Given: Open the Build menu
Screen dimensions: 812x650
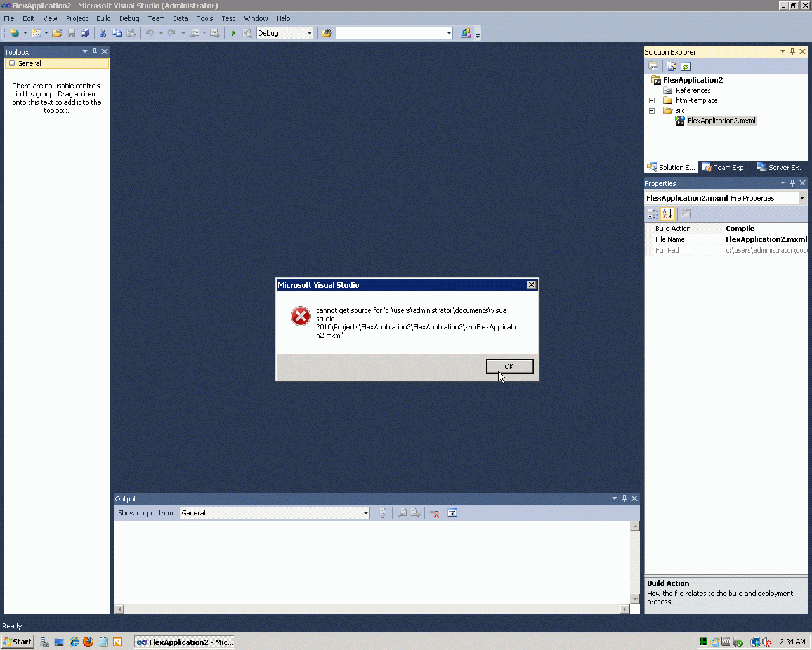Looking at the screenshot, I should pos(103,18).
